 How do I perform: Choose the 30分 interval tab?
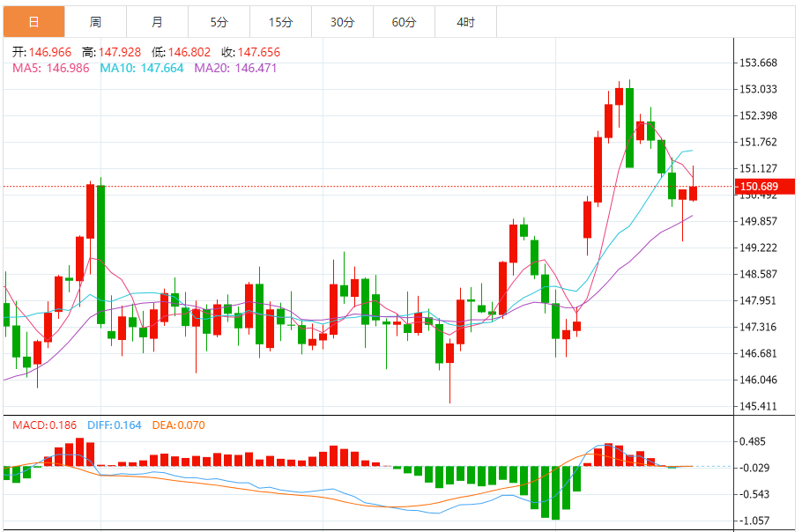[x=342, y=22]
